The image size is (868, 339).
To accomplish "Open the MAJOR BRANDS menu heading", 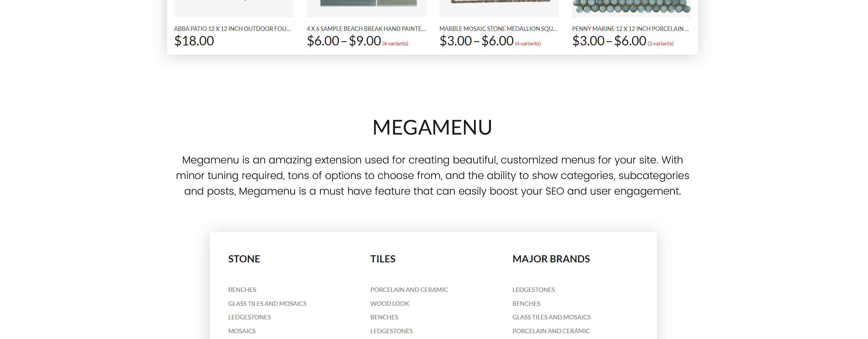I will click(x=551, y=259).
